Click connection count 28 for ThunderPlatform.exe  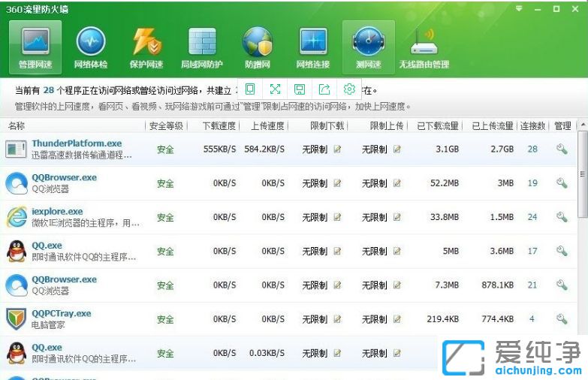click(x=532, y=149)
